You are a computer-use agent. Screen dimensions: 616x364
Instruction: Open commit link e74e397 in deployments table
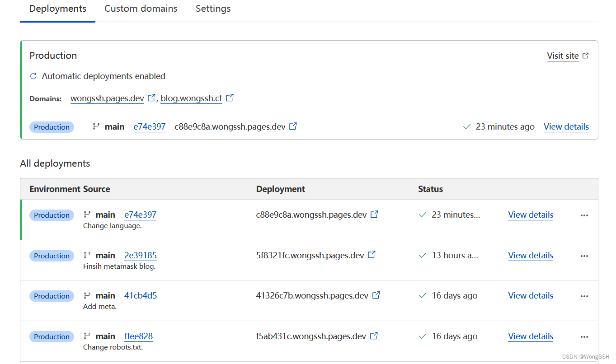pyautogui.click(x=140, y=215)
